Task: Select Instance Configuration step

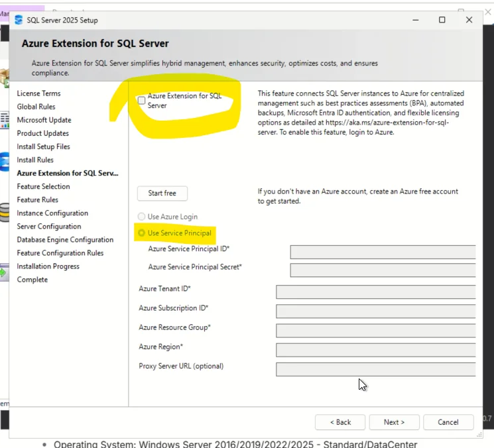Action: point(52,213)
